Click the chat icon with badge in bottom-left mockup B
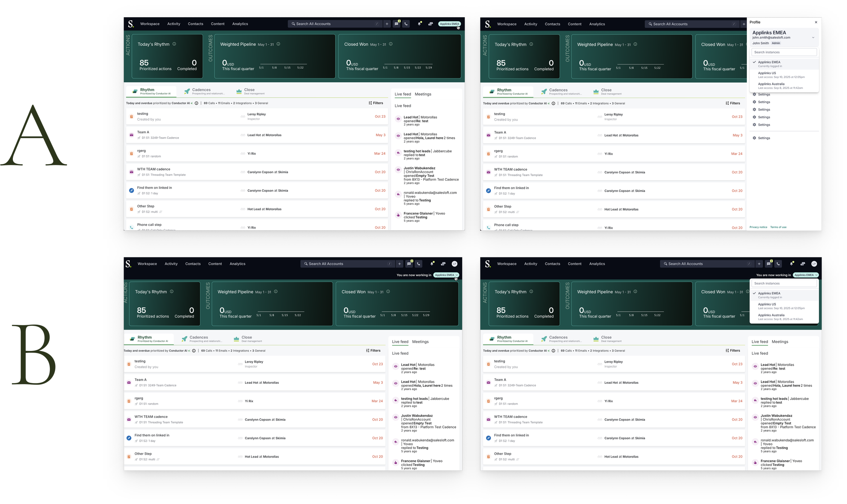 click(x=409, y=264)
